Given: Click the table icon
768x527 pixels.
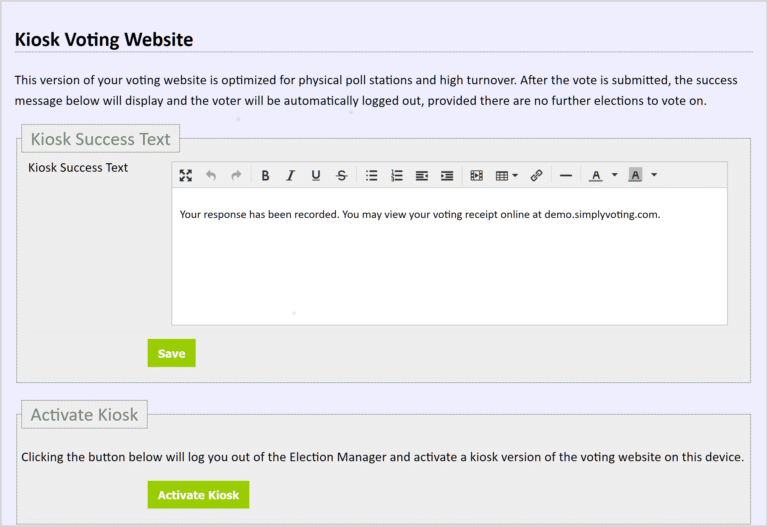Looking at the screenshot, I should coord(502,175).
